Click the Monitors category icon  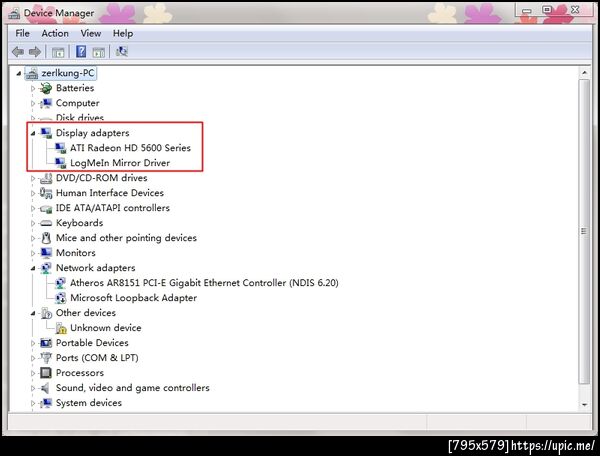click(x=46, y=253)
